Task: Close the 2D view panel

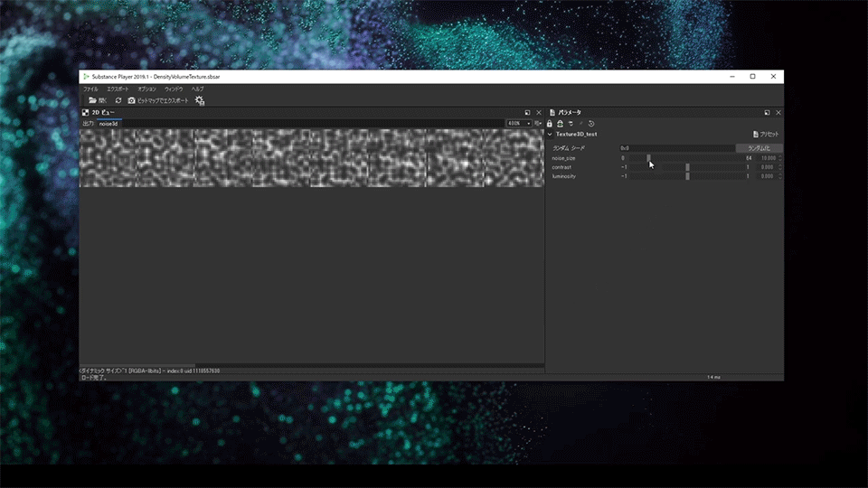Action: pos(539,112)
